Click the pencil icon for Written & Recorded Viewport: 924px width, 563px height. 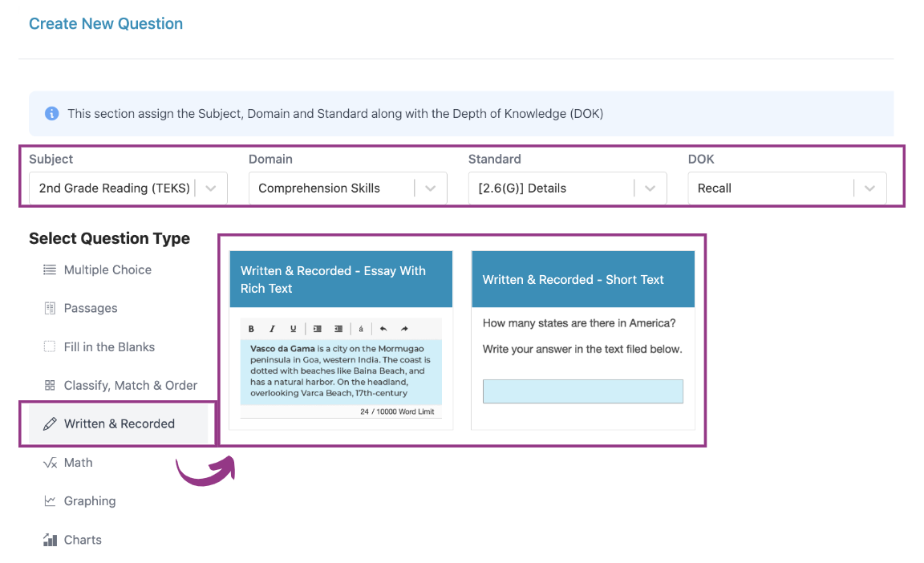50,423
